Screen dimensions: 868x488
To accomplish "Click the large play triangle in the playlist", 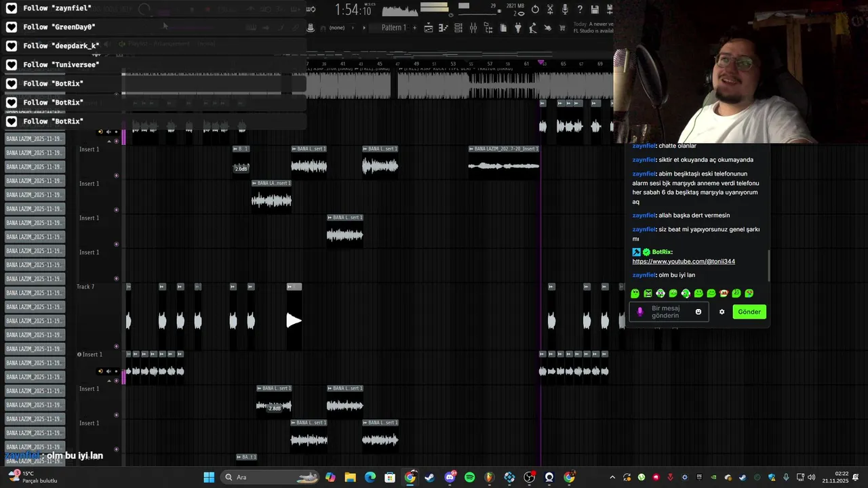I will pyautogui.click(x=294, y=321).
